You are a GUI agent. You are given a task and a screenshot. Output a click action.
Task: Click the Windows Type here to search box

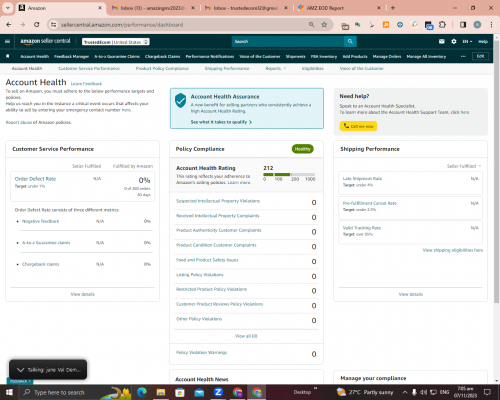pos(59,392)
